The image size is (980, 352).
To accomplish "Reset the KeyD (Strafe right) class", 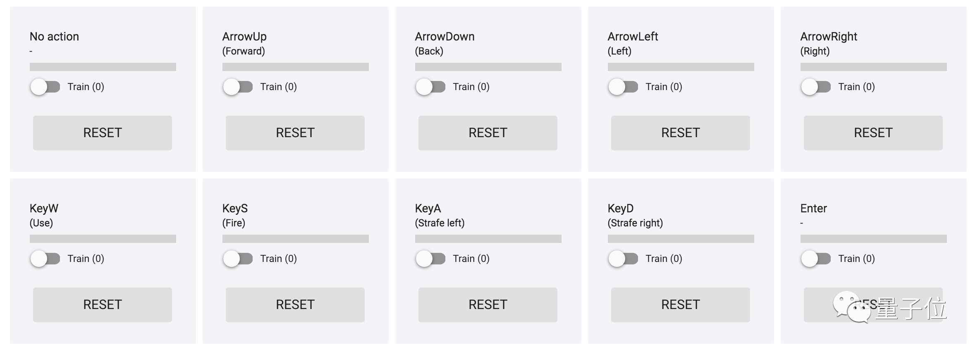I will pos(681,305).
